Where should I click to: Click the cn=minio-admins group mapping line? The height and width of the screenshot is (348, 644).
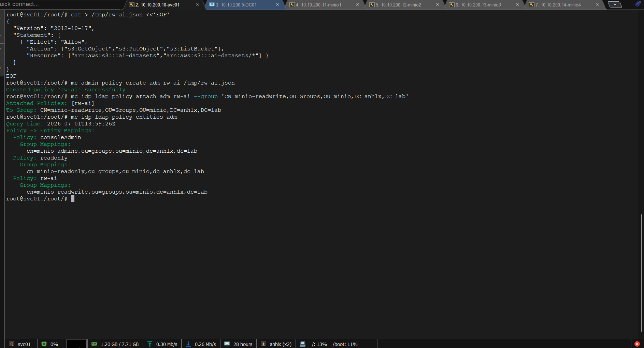pos(112,151)
